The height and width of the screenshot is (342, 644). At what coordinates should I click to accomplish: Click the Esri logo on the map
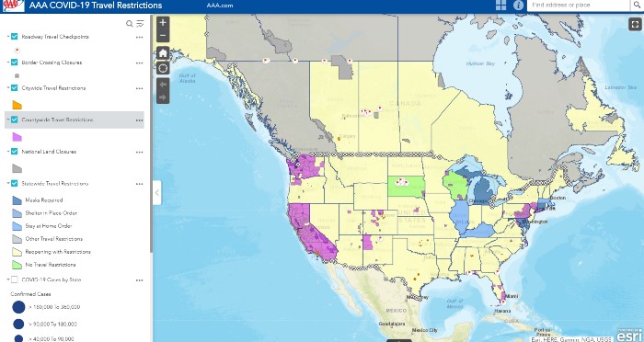(628, 335)
